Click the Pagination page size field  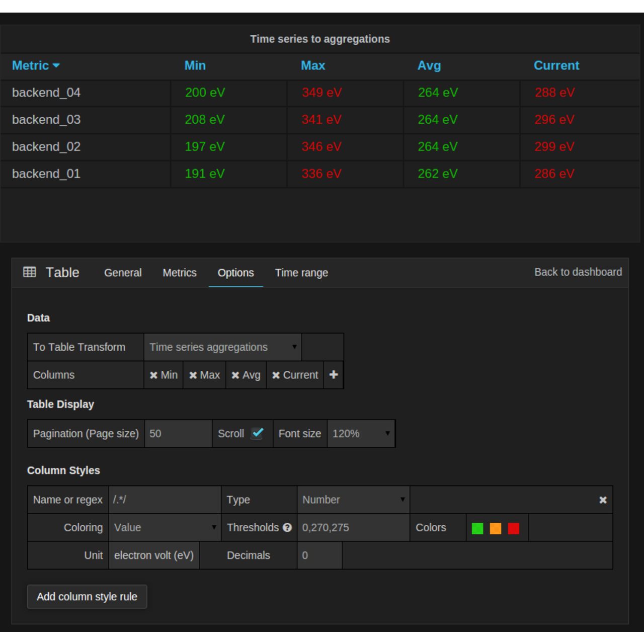(178, 433)
